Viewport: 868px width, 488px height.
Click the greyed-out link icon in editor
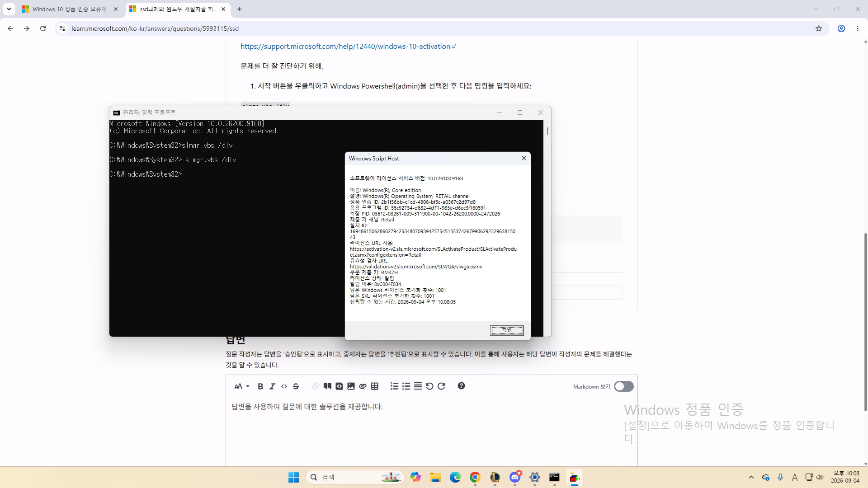[x=316, y=386]
